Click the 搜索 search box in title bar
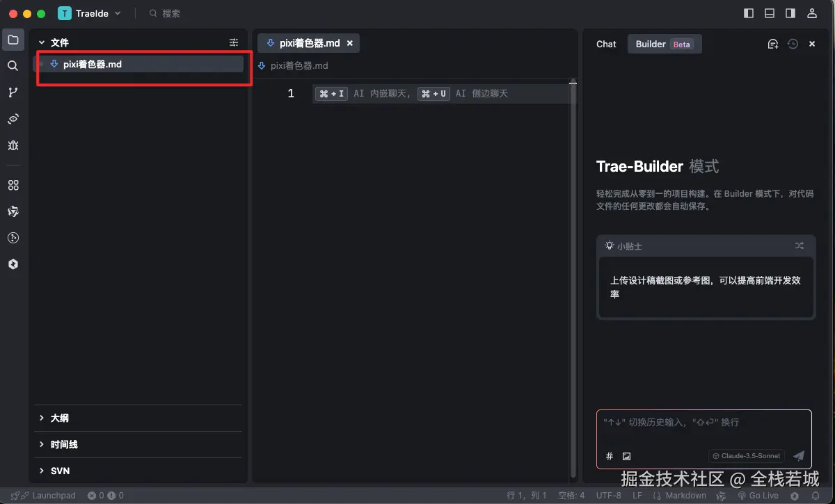 [x=165, y=13]
